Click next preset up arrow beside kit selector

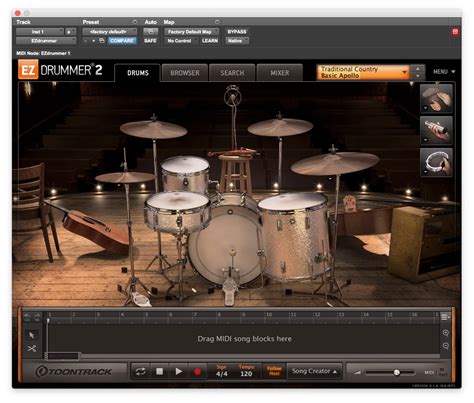click(x=418, y=69)
